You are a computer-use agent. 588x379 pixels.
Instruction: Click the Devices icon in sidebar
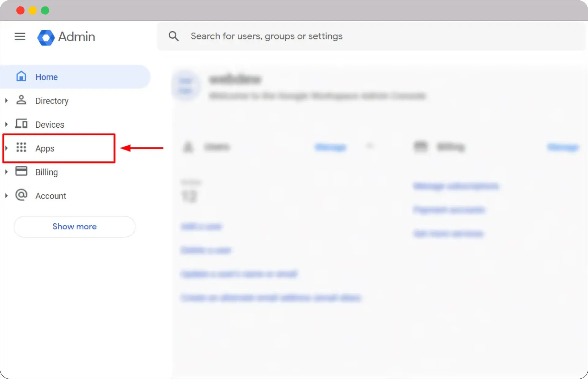(21, 124)
